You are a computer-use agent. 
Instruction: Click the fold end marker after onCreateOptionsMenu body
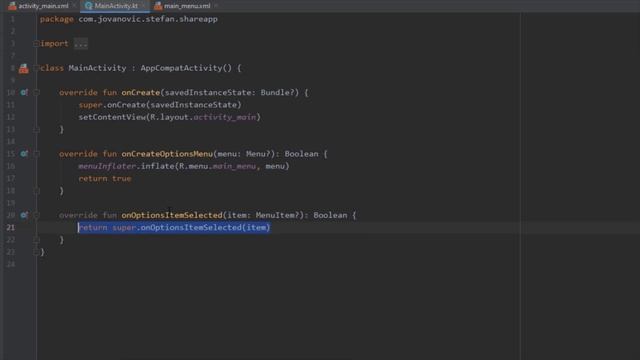pos(36,191)
